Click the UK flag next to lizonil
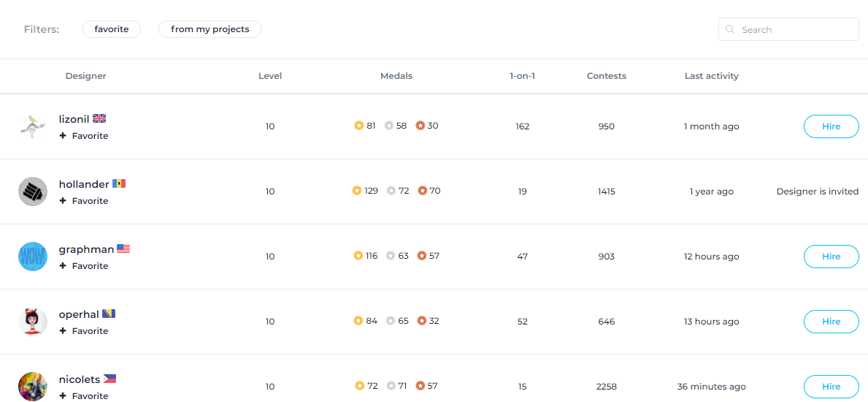 point(99,118)
